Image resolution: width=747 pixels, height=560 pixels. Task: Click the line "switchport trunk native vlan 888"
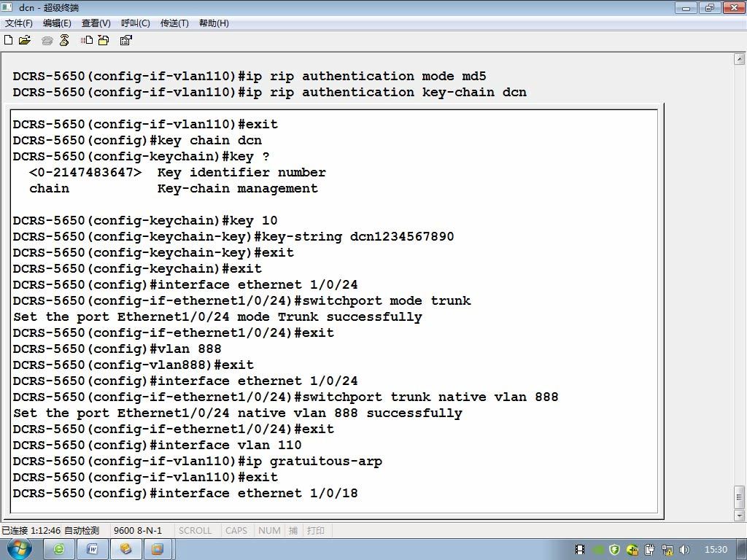285,397
